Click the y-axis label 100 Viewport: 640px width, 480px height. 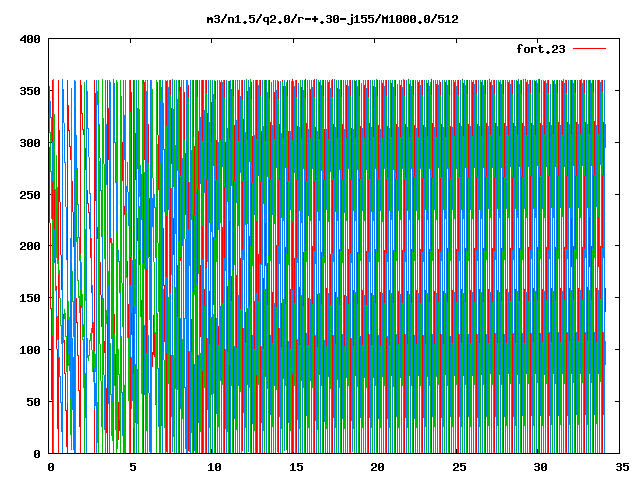pyautogui.click(x=30, y=350)
